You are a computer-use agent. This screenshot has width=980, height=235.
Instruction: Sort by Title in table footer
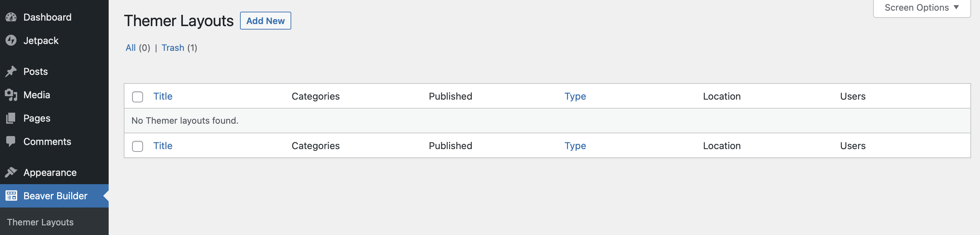point(163,146)
